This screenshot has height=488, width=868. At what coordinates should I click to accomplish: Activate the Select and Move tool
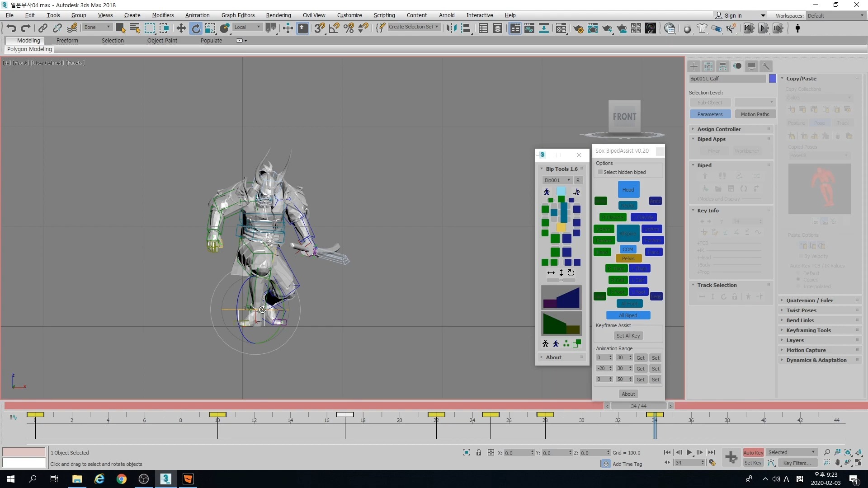click(180, 28)
